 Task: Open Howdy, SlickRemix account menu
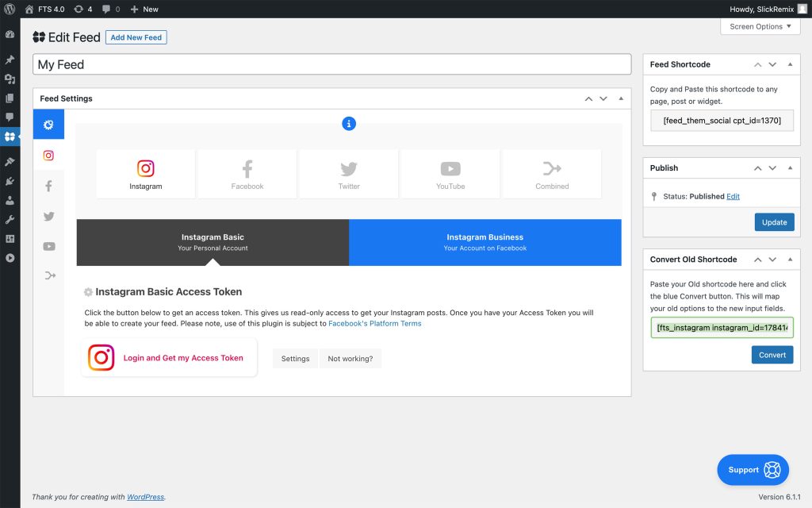click(768, 9)
